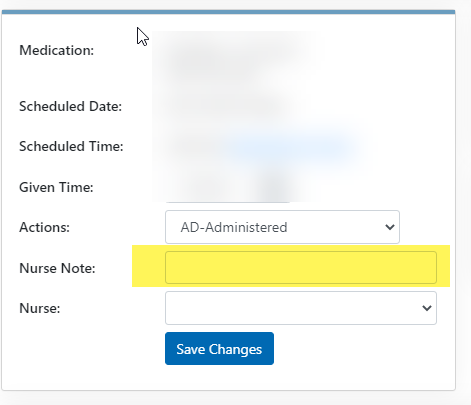Image resolution: width=471 pixels, height=405 pixels.
Task: Click inside the Nurse Note text field
Action: 301,267
